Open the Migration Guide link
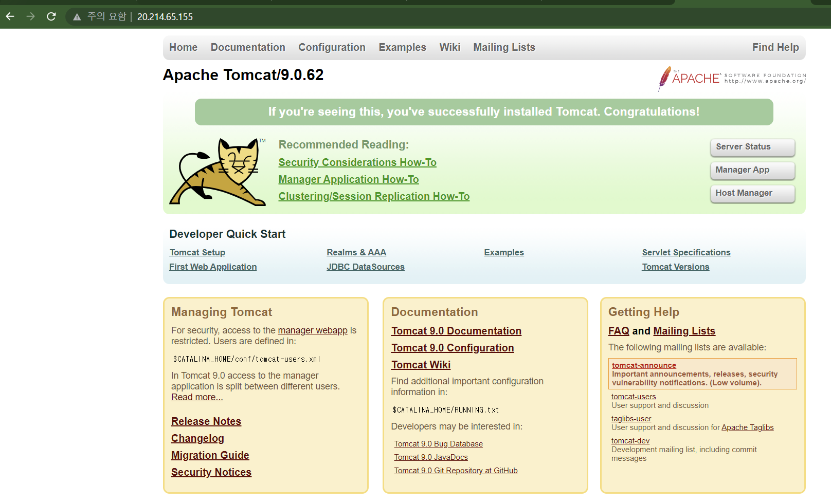The height and width of the screenshot is (504, 831). (x=210, y=455)
